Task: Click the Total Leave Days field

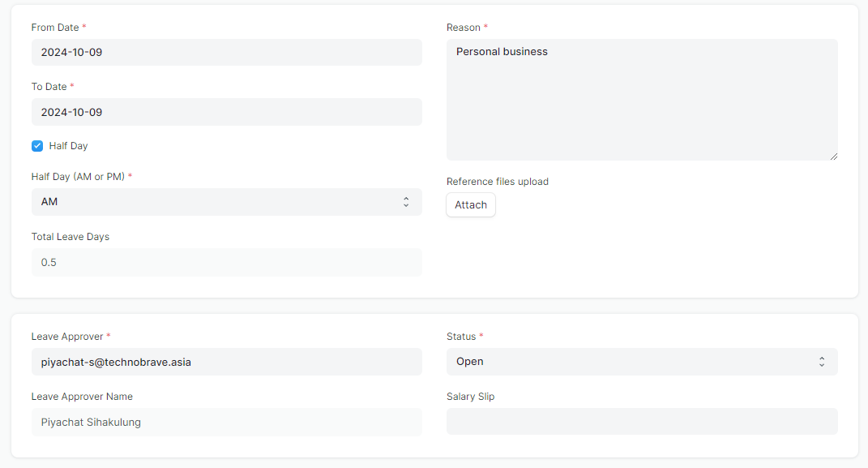Action: 226,263
